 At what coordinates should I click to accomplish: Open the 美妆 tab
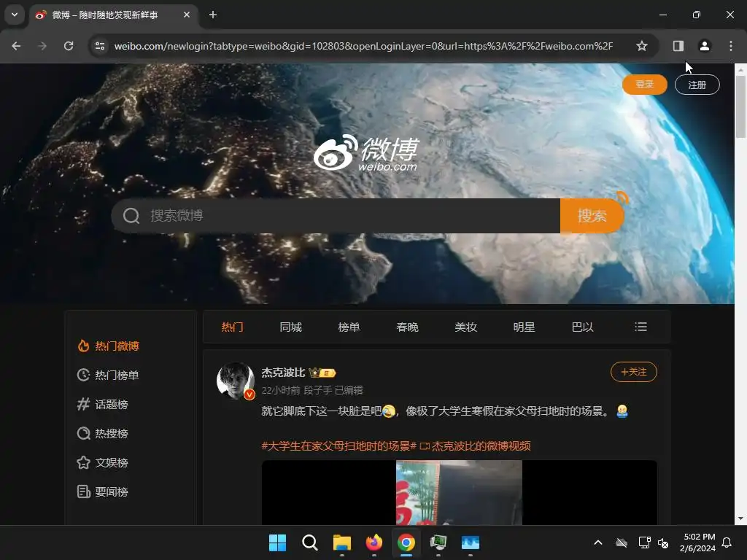tap(465, 327)
